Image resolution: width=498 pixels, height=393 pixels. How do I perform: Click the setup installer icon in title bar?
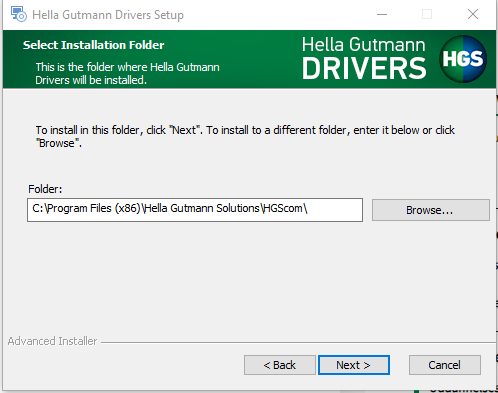click(18, 14)
